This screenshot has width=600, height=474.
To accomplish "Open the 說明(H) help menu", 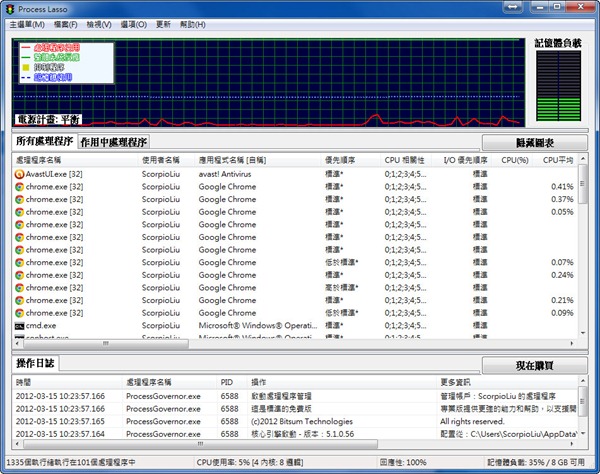I will (x=192, y=23).
